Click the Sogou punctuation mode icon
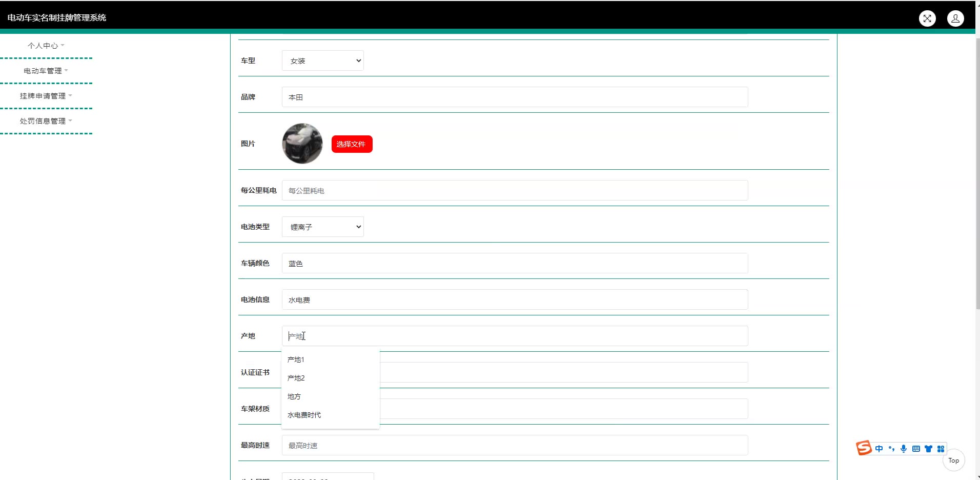Image resolution: width=980 pixels, height=480 pixels. (x=891, y=449)
